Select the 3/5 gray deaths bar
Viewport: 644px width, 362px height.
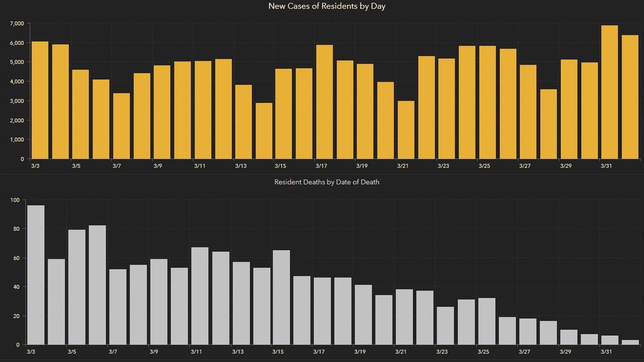tap(77, 287)
